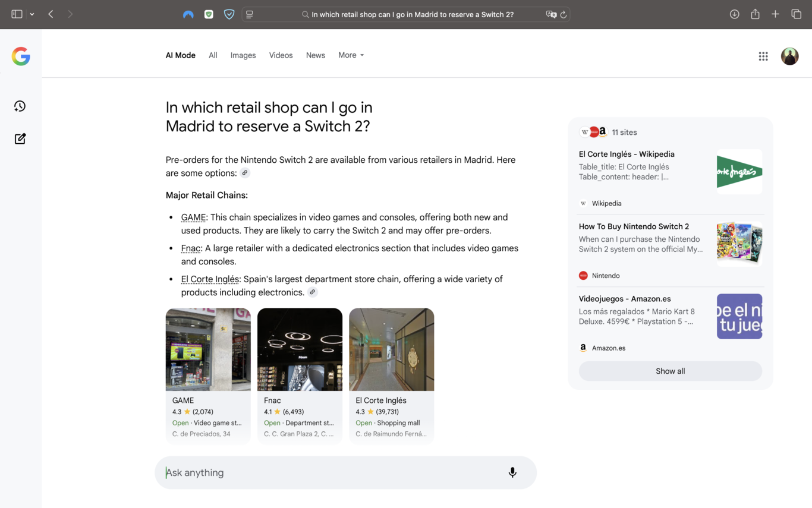Open Nintendo Switch 2 games thumbnail
The height and width of the screenshot is (508, 812).
pyautogui.click(x=739, y=244)
